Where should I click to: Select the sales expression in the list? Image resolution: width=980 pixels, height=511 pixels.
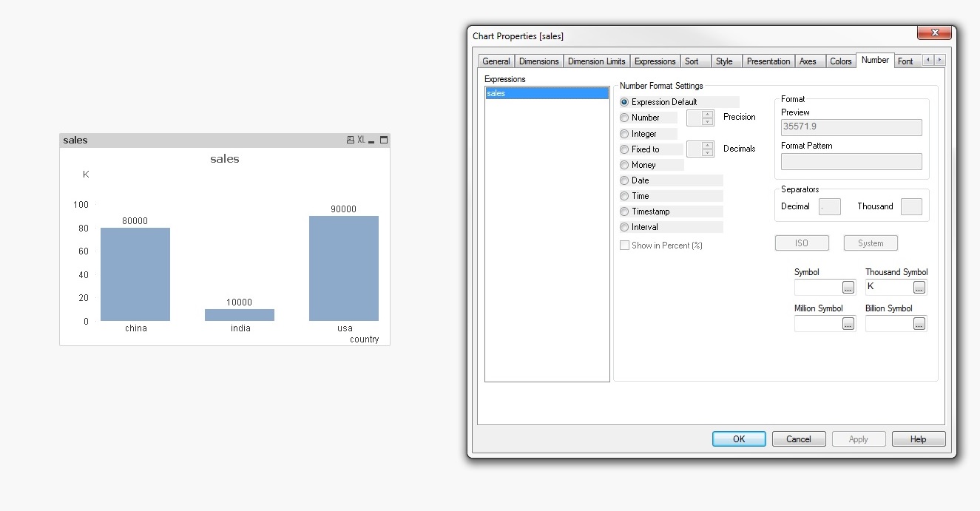(547, 93)
